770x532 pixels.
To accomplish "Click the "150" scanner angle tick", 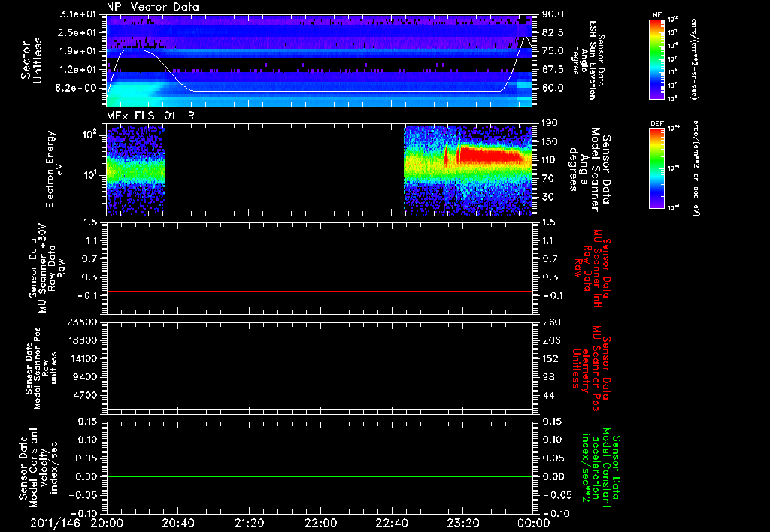I will click(550, 142).
